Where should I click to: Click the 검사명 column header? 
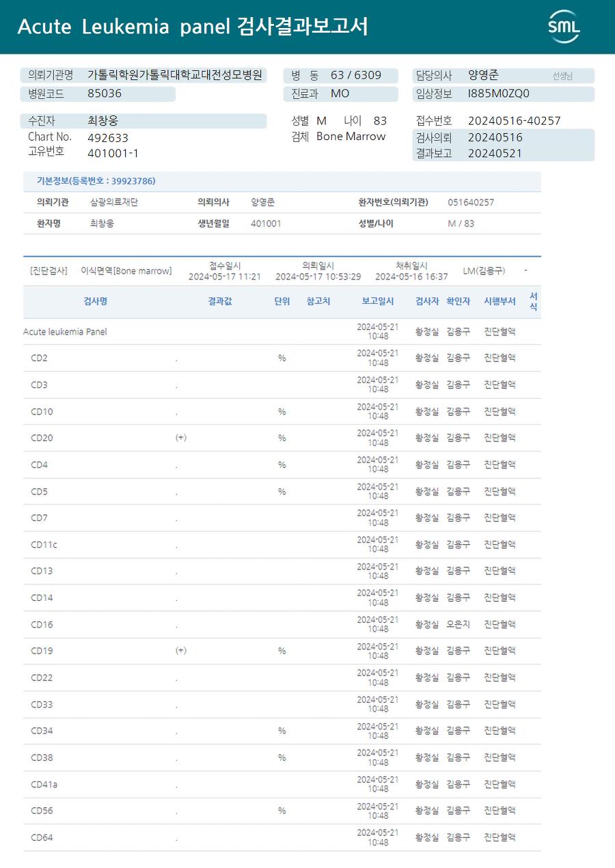click(96, 301)
